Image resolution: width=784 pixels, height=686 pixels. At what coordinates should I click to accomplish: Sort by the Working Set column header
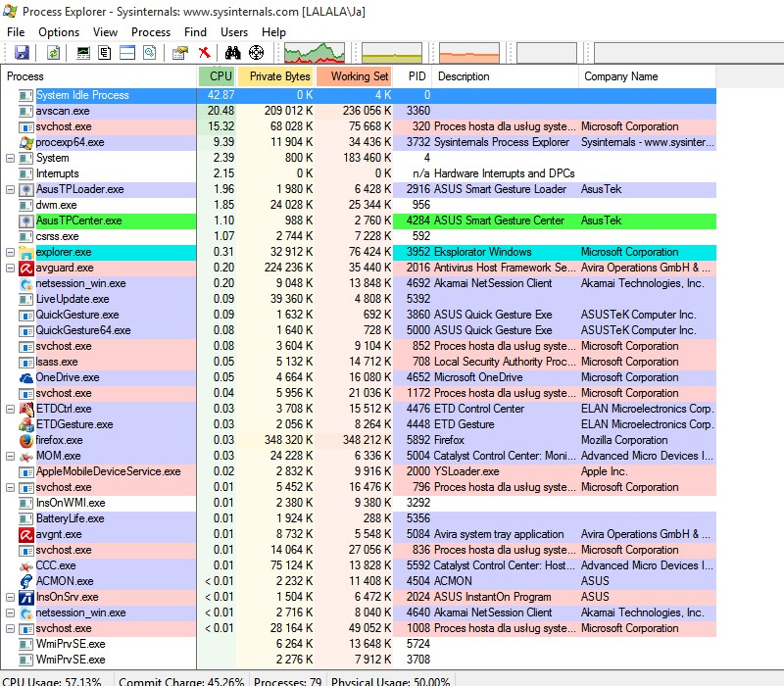tap(355, 76)
